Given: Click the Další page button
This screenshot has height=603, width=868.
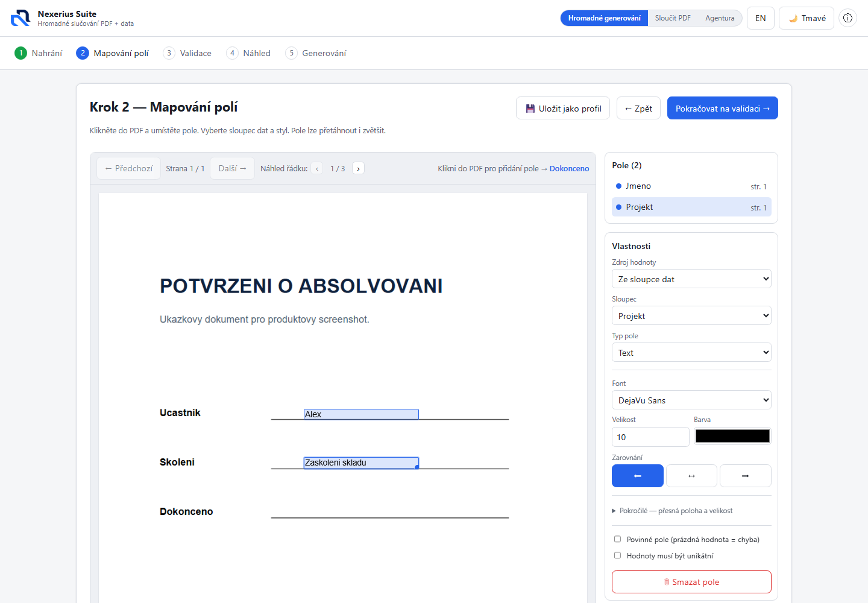Looking at the screenshot, I should [x=232, y=169].
